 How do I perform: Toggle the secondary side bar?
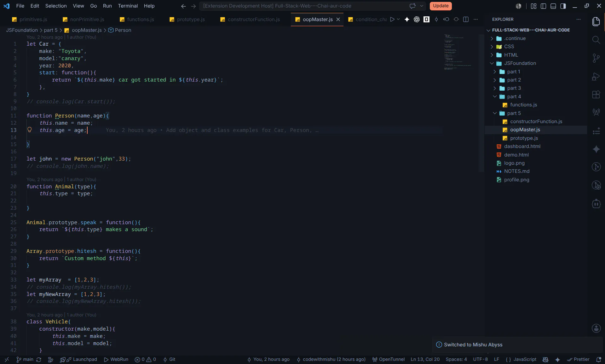[x=563, y=6]
